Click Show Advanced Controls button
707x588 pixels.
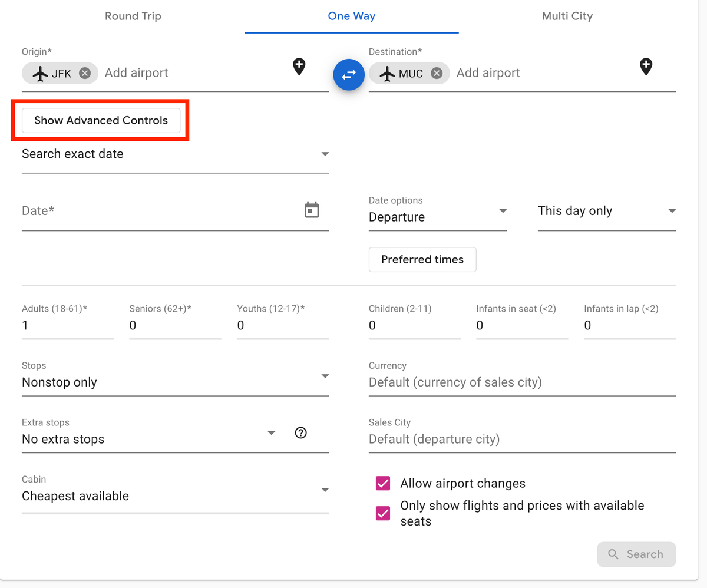pyautogui.click(x=101, y=121)
